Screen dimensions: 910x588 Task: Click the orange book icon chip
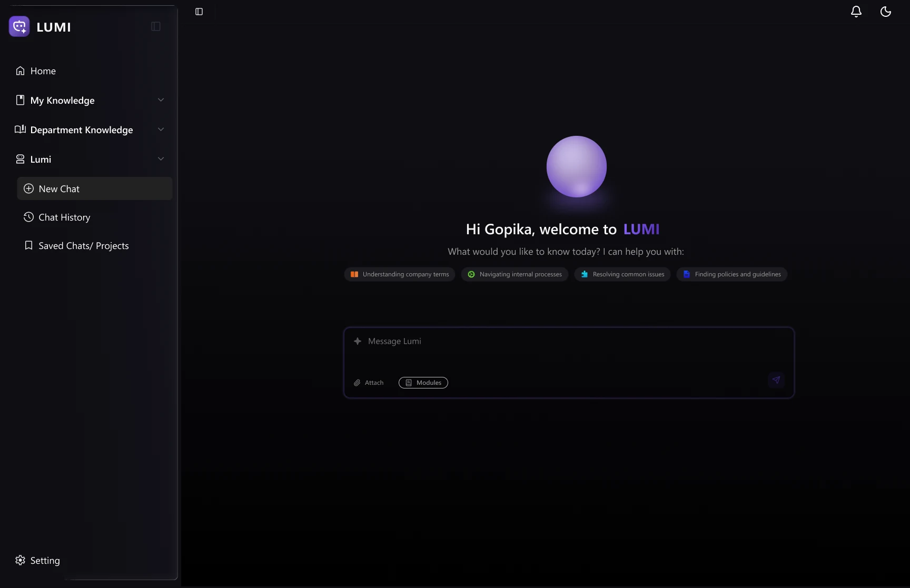(354, 274)
